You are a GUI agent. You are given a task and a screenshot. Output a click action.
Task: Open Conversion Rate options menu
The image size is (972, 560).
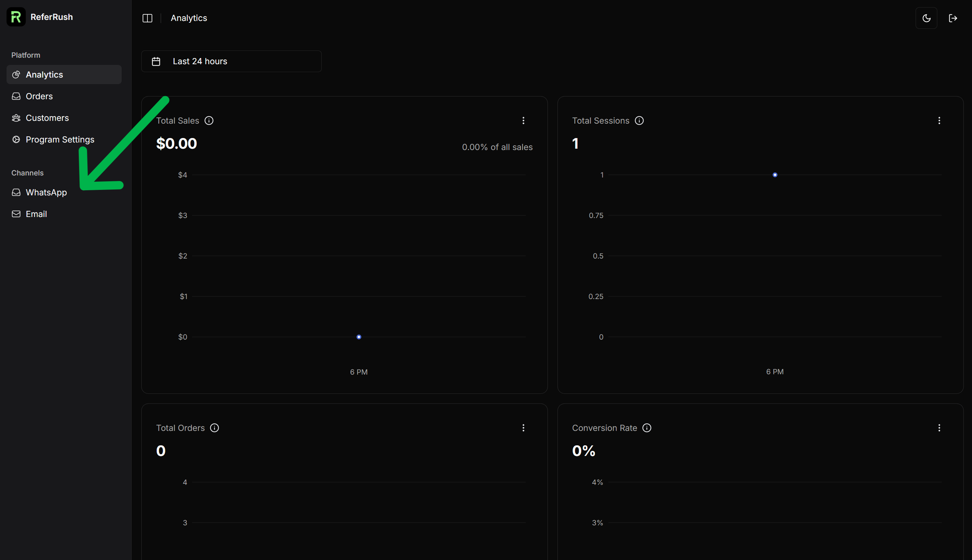click(939, 428)
